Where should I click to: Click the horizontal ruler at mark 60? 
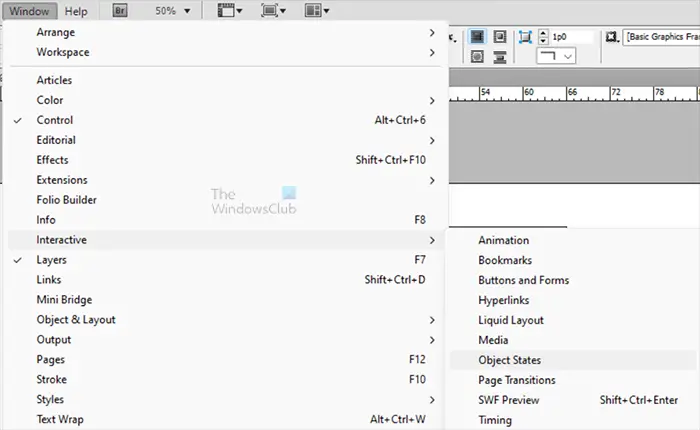(x=529, y=92)
